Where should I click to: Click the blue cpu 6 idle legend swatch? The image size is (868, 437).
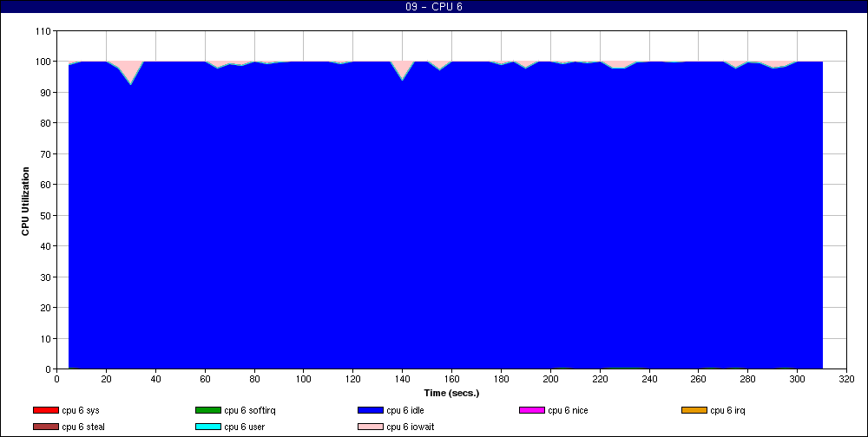(371, 410)
